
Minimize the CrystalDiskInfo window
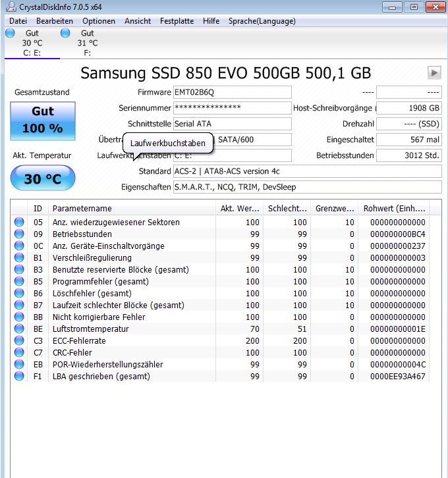(392, 7)
